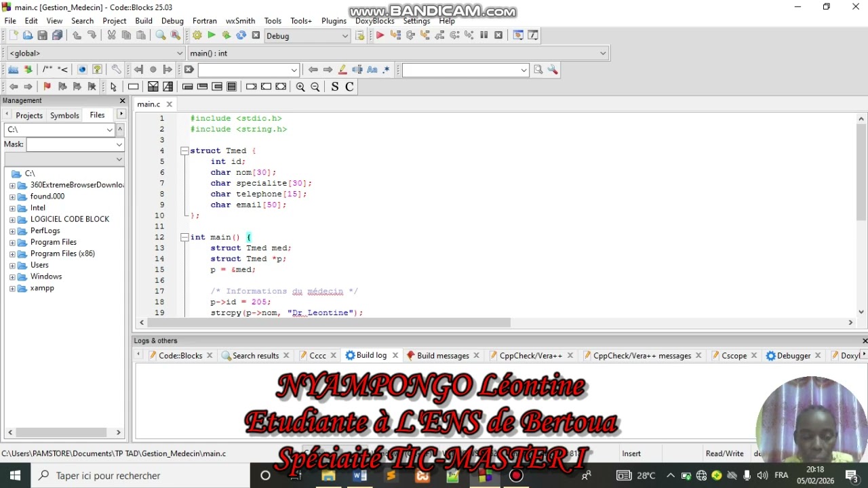Run the program with green arrow
Viewport: 868px width, 488px height.
[x=212, y=35]
